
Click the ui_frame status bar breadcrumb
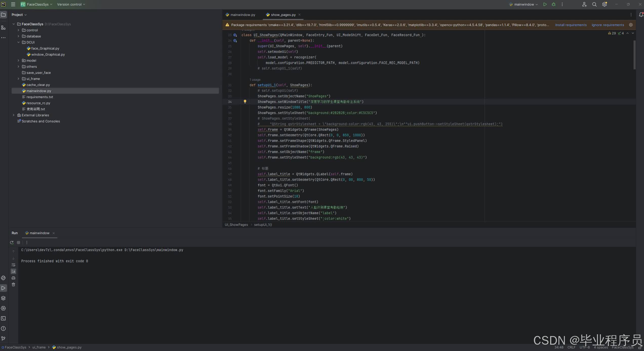pyautogui.click(x=39, y=347)
